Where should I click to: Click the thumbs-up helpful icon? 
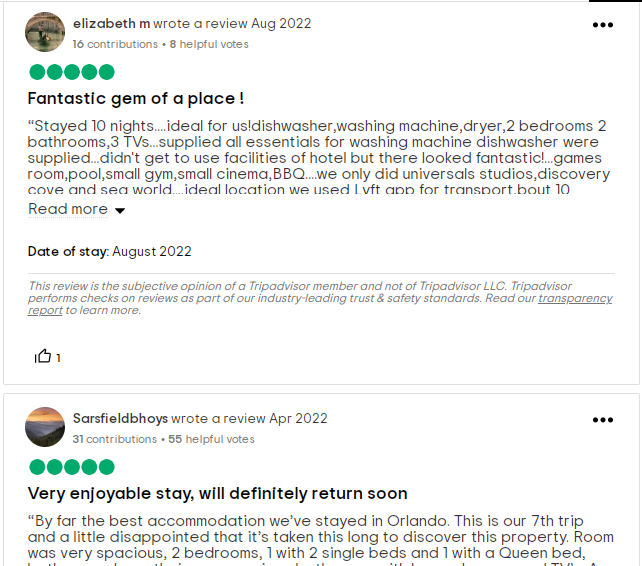point(43,356)
